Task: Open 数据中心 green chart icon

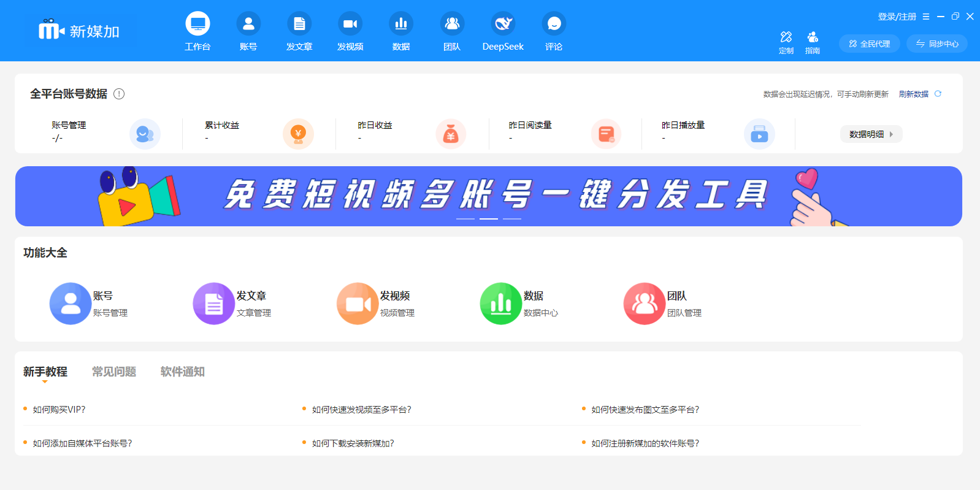Action: [500, 304]
